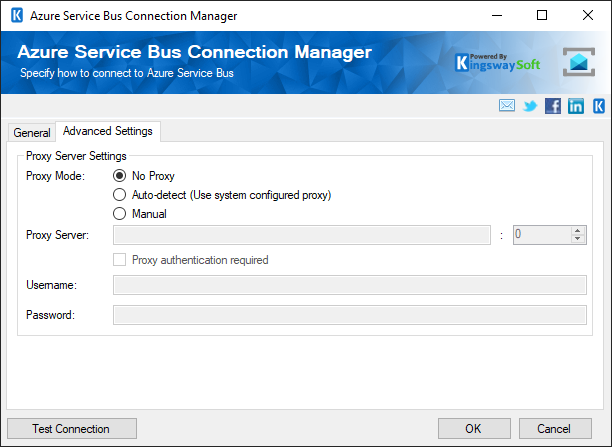Switch to the General tab

point(32,133)
